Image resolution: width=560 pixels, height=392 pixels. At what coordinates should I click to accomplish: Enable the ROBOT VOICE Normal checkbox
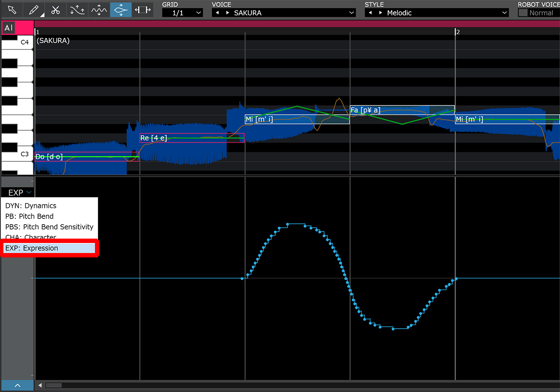(x=524, y=13)
